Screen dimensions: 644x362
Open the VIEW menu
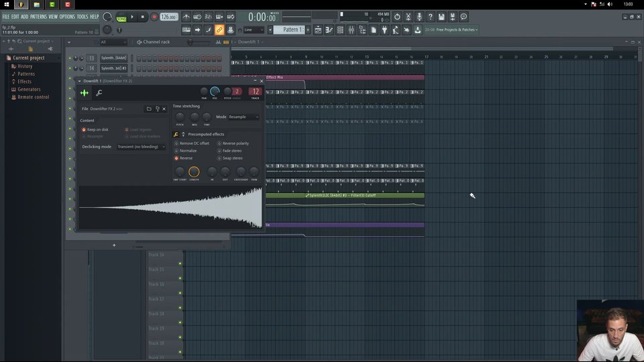(53, 17)
